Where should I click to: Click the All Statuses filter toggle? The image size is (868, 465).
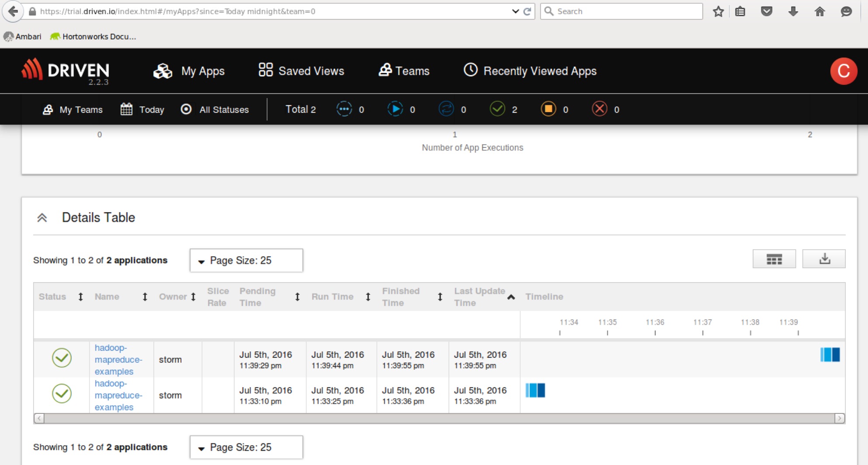coord(215,109)
